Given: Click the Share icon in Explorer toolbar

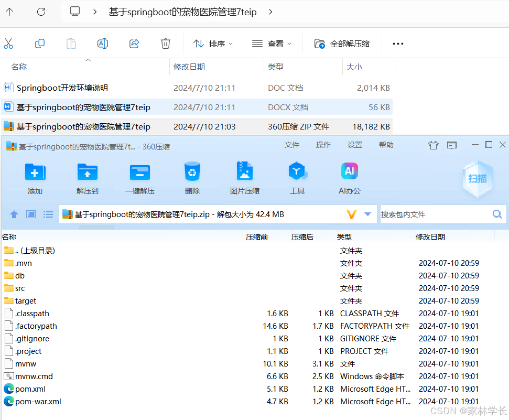Looking at the screenshot, I should [134, 44].
